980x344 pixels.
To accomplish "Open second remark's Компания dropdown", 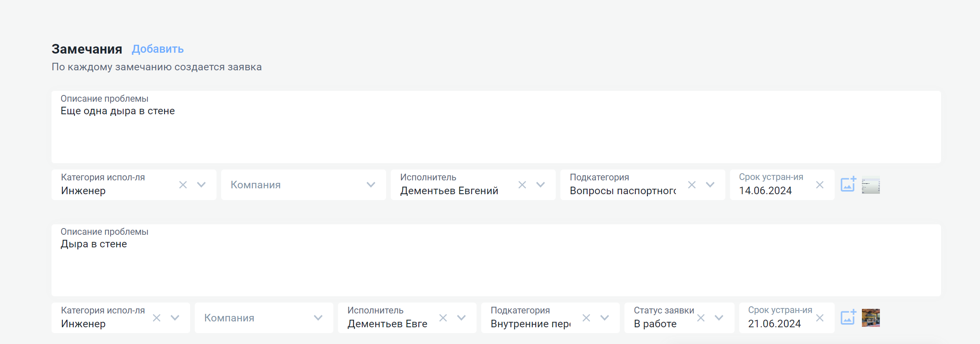I will 318,318.
